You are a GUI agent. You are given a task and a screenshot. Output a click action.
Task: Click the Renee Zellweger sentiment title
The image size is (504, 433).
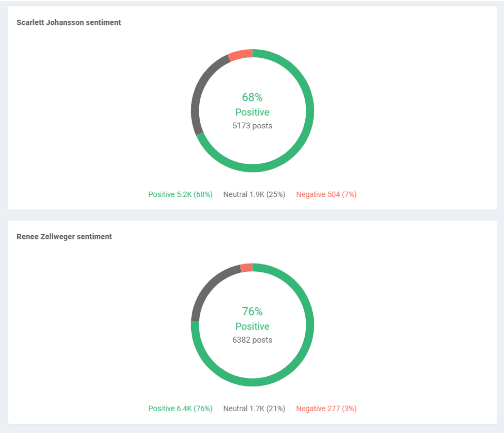pyautogui.click(x=64, y=236)
